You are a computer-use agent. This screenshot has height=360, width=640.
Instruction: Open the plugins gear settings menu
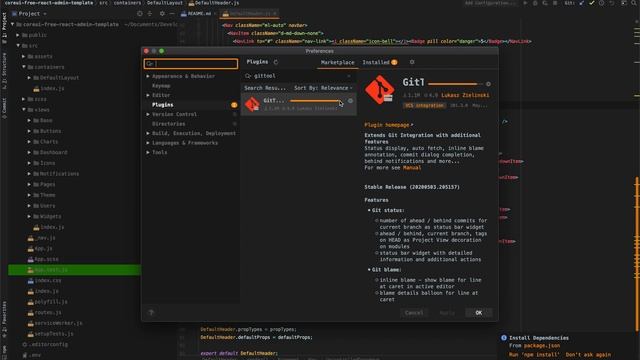412,62
